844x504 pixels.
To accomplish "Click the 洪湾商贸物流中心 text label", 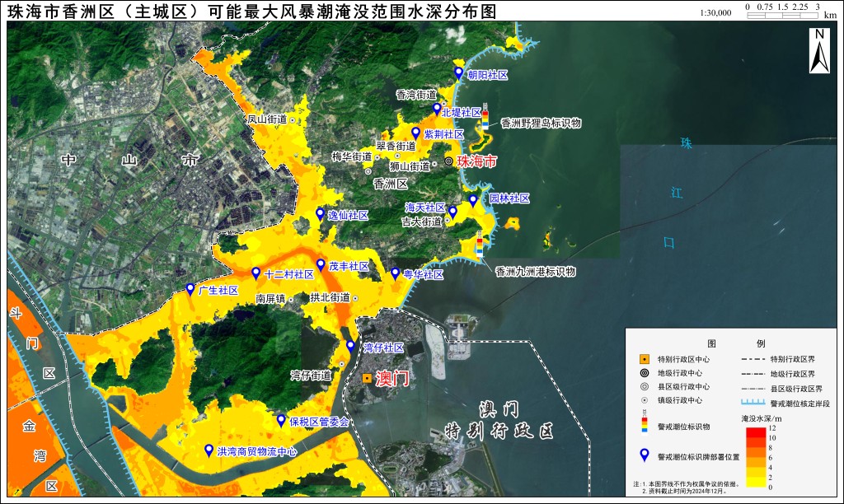I will pos(257,452).
